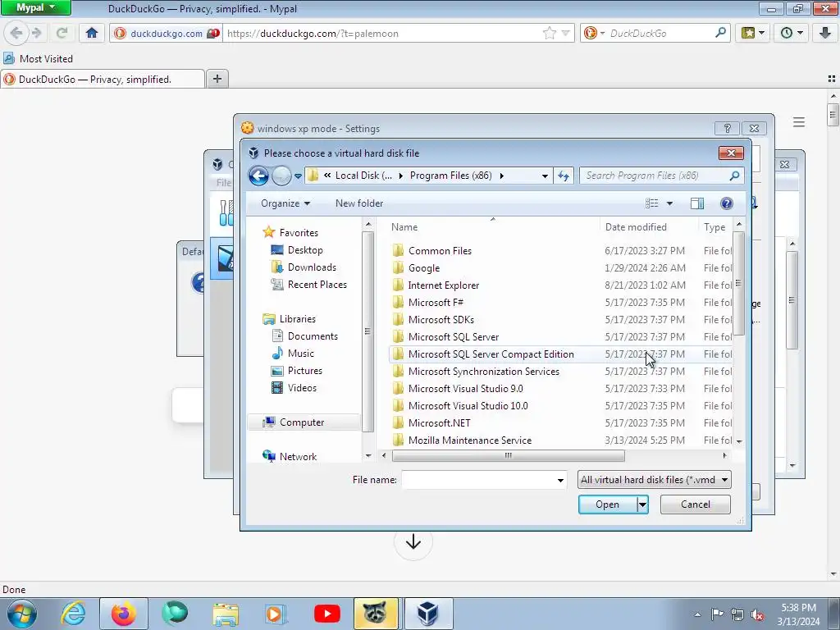Screen dimensions: 840x630
Task: Sort by Type column header
Action: click(714, 227)
